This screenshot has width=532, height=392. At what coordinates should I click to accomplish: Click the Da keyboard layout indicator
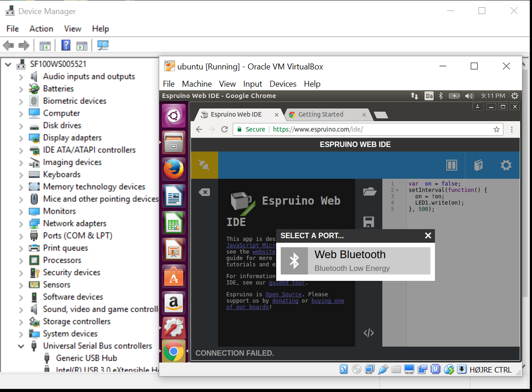(x=429, y=96)
